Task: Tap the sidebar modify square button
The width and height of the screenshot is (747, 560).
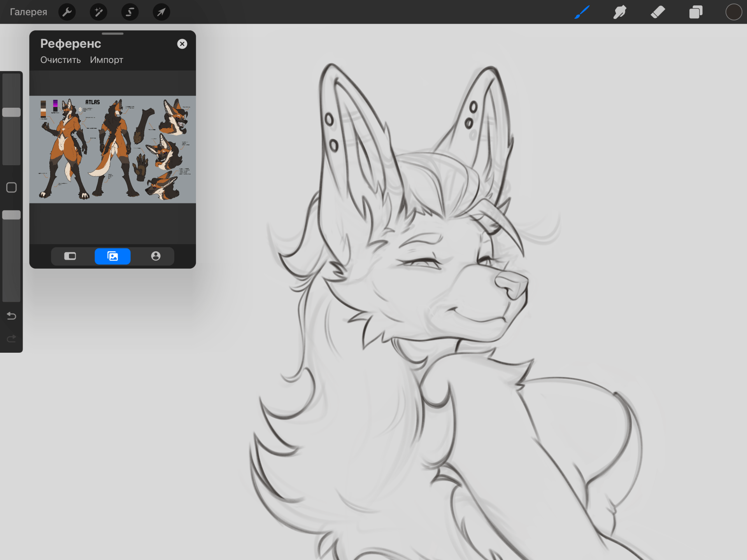Action: tap(11, 187)
